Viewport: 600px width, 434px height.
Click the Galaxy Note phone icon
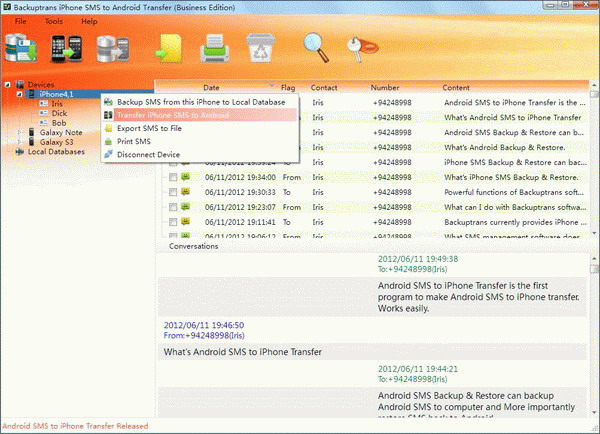point(32,132)
